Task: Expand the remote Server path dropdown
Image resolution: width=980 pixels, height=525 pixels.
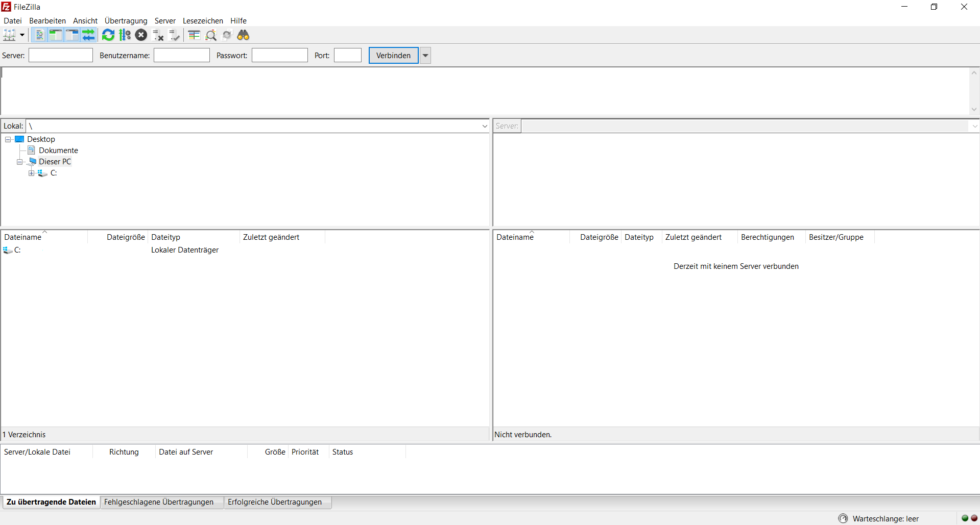Action: pyautogui.click(x=974, y=126)
